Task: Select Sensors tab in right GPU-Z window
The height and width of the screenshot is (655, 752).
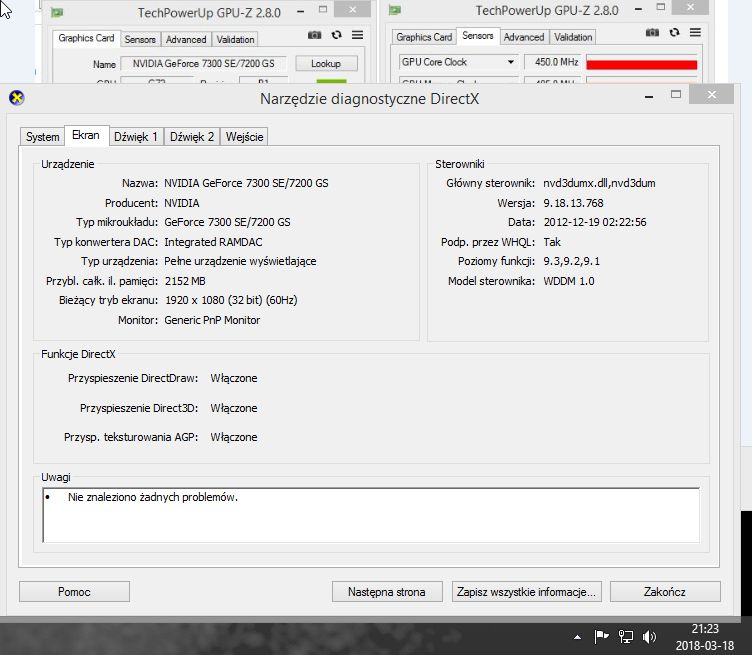Action: point(478,35)
